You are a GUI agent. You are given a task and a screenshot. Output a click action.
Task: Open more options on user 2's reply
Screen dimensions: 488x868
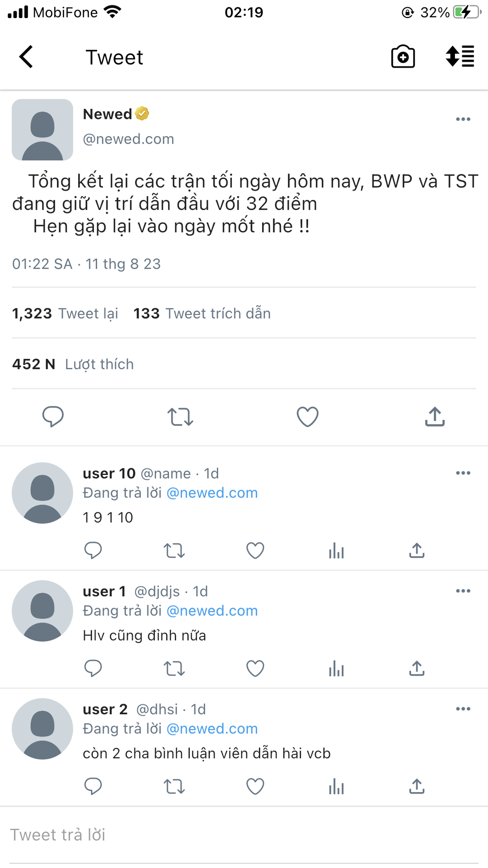463,709
